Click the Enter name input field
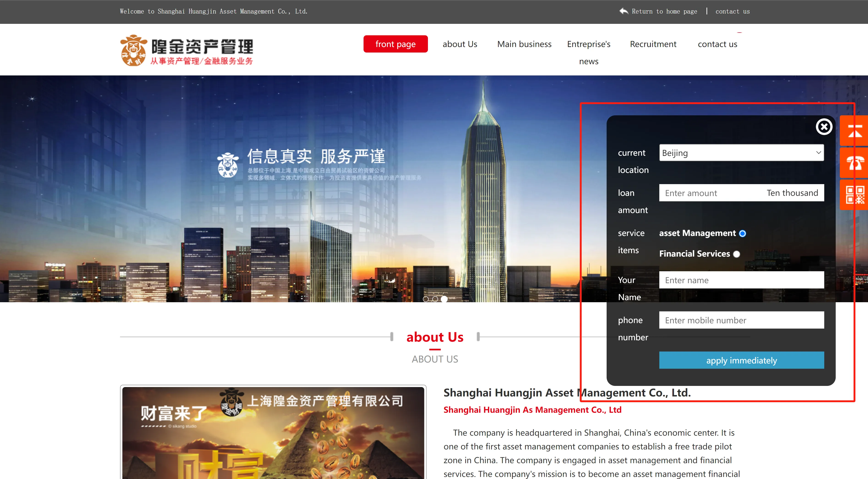Viewport: 868px width, 479px height. (x=741, y=280)
